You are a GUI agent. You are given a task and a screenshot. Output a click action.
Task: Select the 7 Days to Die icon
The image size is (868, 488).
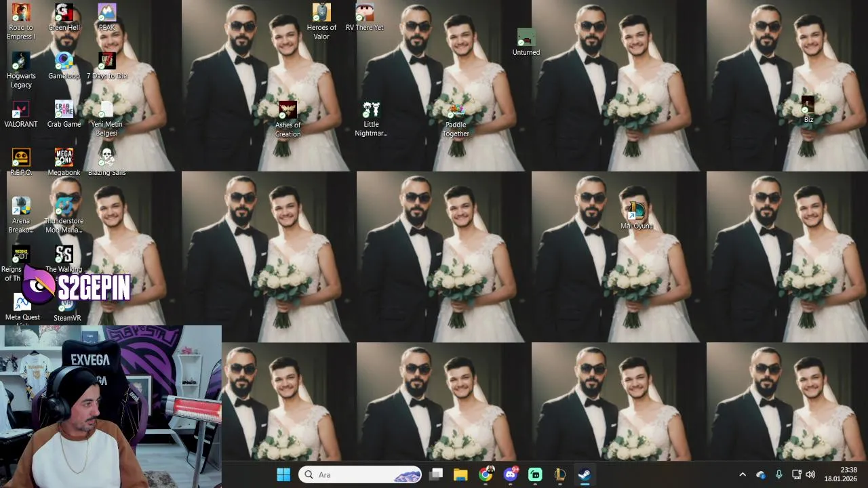106,66
